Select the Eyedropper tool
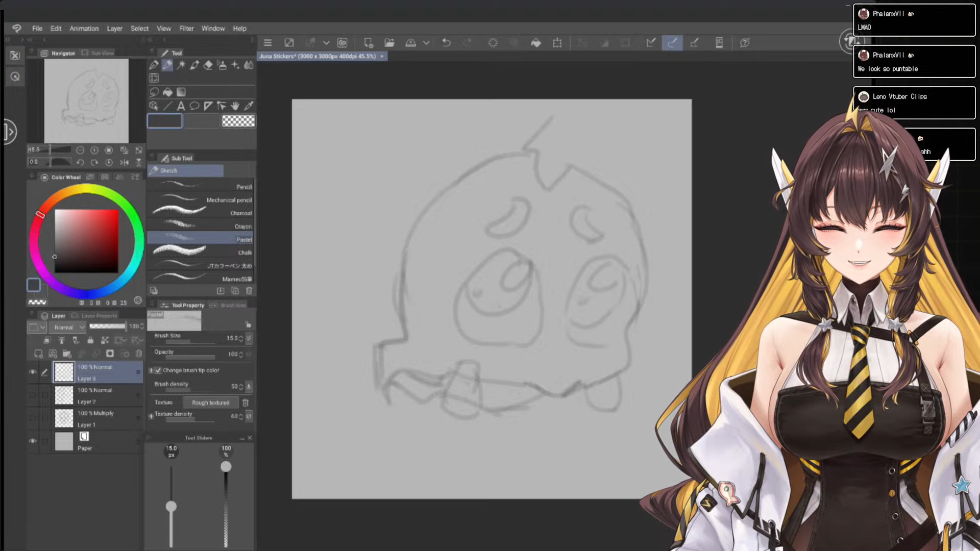This screenshot has height=551, width=980. coord(249,106)
